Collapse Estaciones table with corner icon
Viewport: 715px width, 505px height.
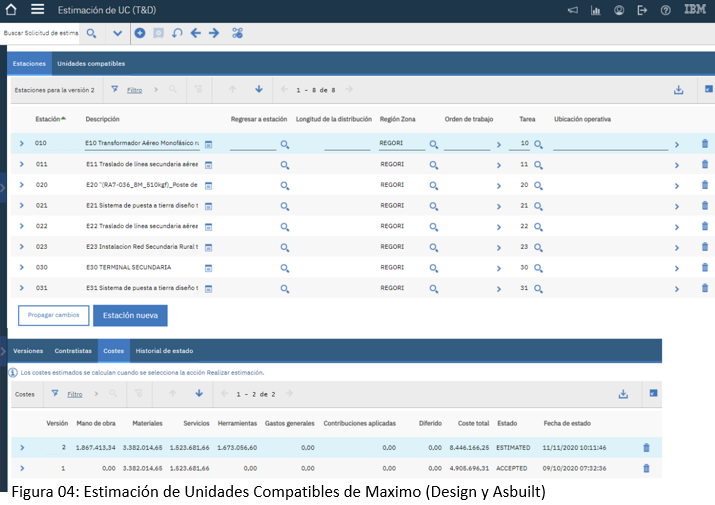coord(708,89)
